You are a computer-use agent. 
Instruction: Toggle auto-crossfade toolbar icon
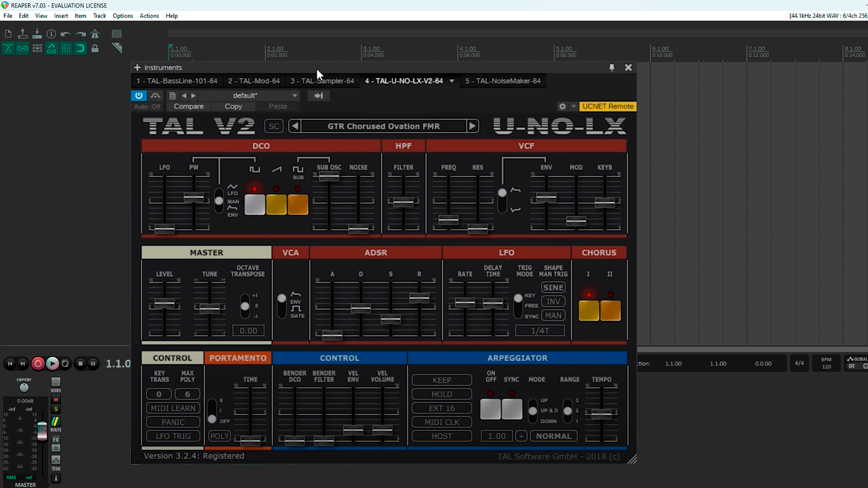(8, 48)
